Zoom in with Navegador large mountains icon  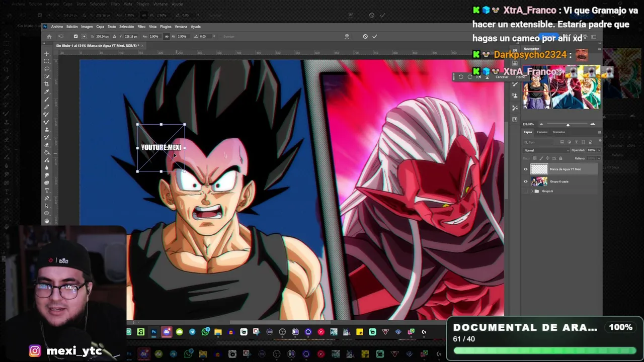point(593,124)
